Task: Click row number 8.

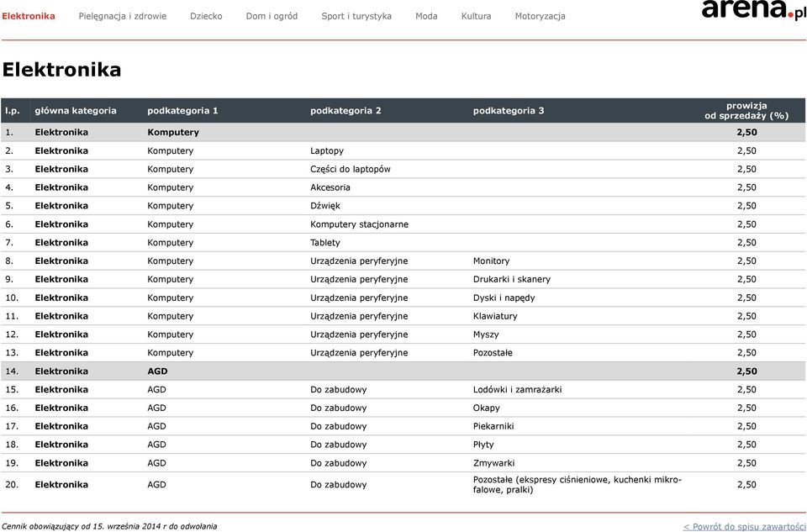Action: (9, 261)
